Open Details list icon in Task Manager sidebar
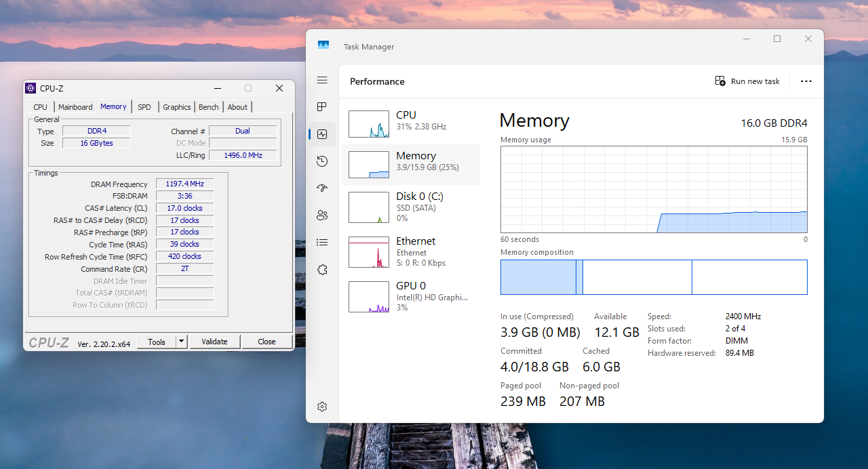 (x=322, y=243)
